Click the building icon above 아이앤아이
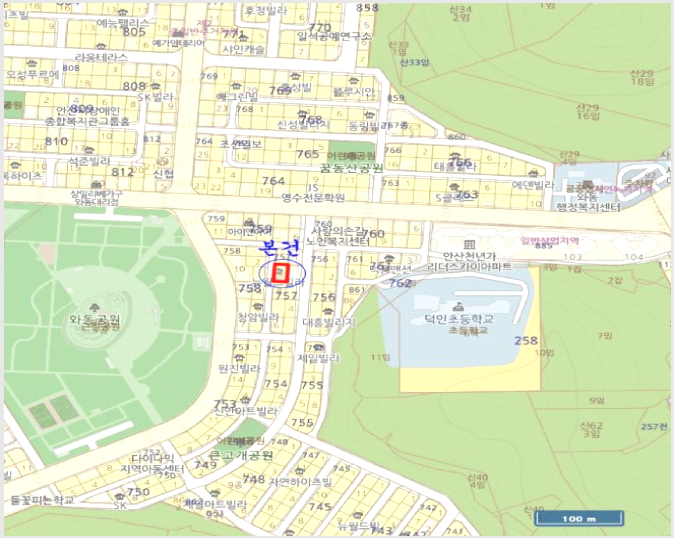 pyautogui.click(x=248, y=222)
